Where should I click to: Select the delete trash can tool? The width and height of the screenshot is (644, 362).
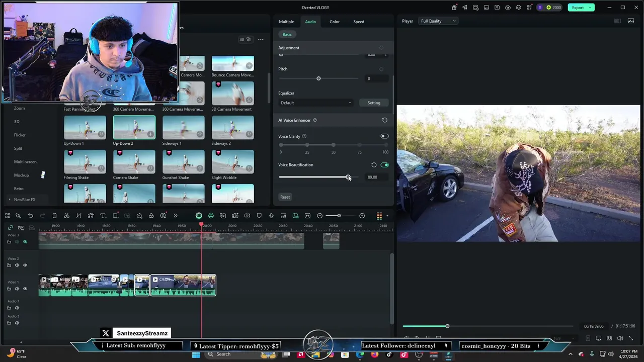[x=54, y=216]
